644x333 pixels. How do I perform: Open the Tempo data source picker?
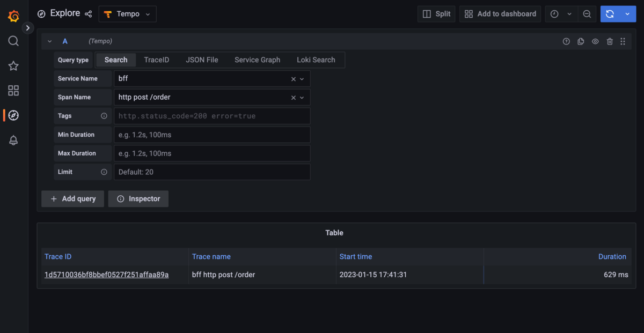(128, 14)
